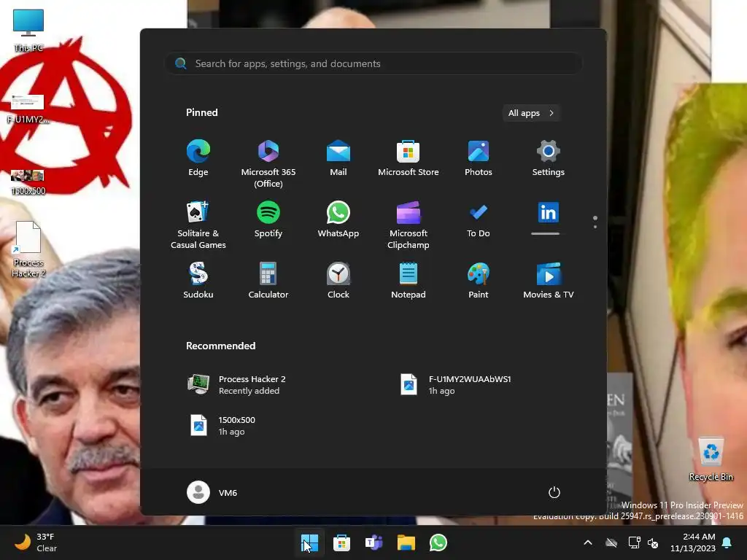Open the VM6 user account menu
The height and width of the screenshot is (560, 747).
[212, 492]
